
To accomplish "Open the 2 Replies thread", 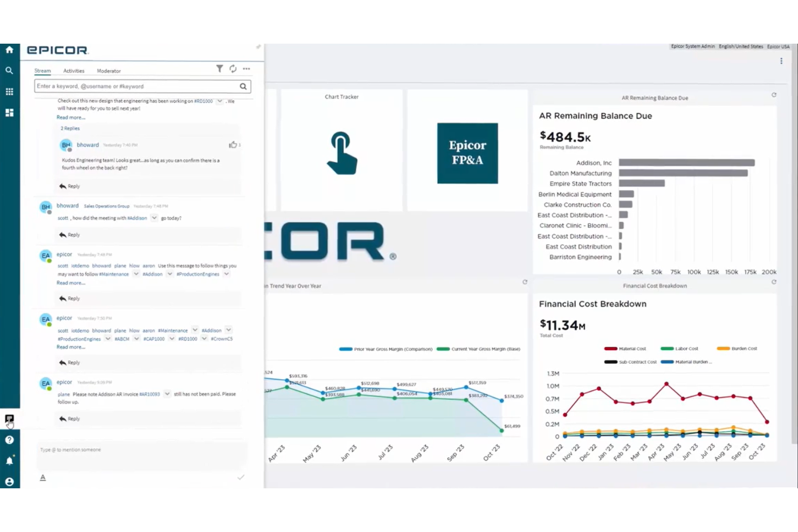I will coord(69,128).
